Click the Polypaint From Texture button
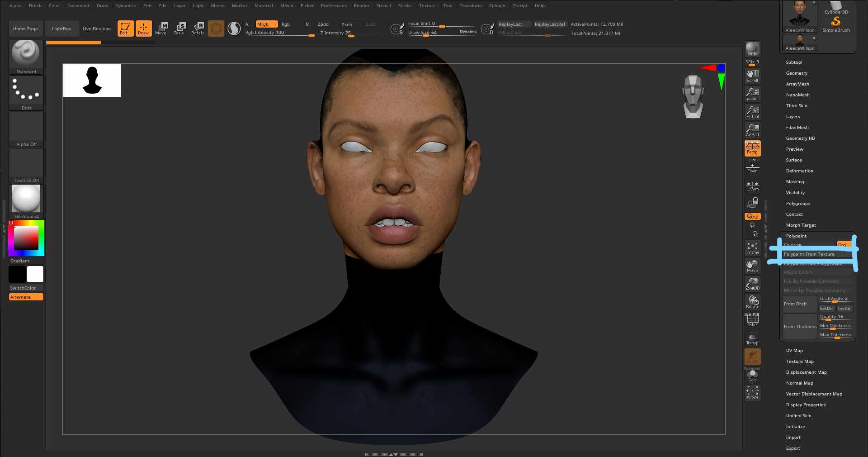 [809, 254]
